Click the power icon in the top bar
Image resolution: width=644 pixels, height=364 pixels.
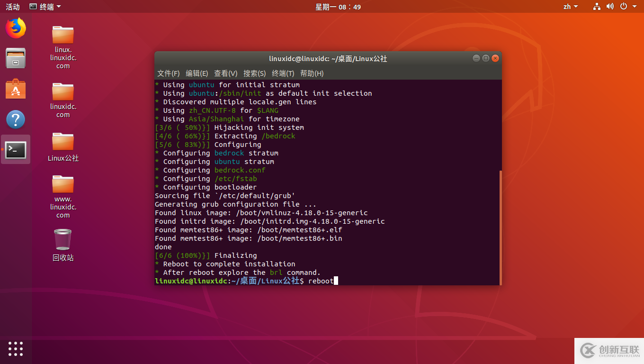(624, 6)
